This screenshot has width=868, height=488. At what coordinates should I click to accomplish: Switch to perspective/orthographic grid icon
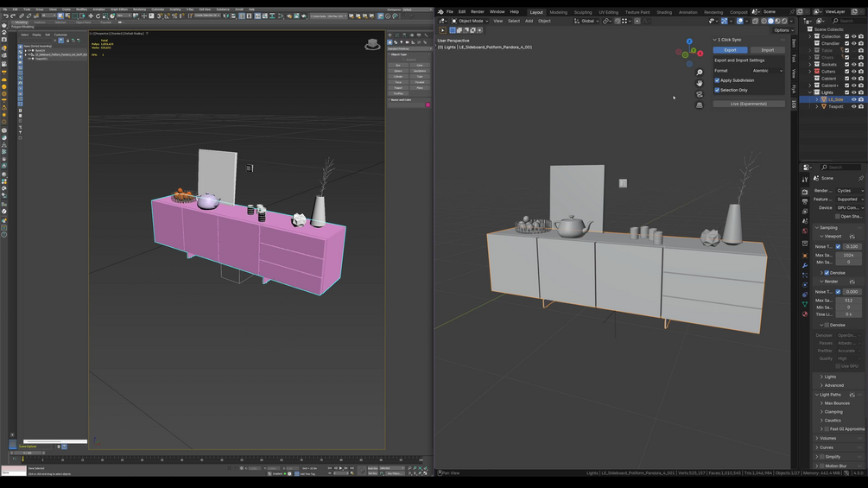pos(700,105)
